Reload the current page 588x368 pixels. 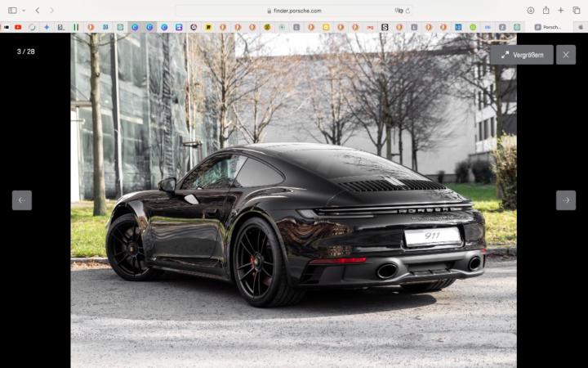[x=408, y=11]
